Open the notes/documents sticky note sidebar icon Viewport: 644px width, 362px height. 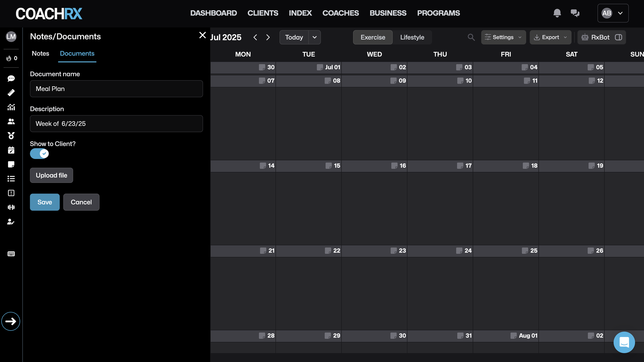pyautogui.click(x=11, y=164)
